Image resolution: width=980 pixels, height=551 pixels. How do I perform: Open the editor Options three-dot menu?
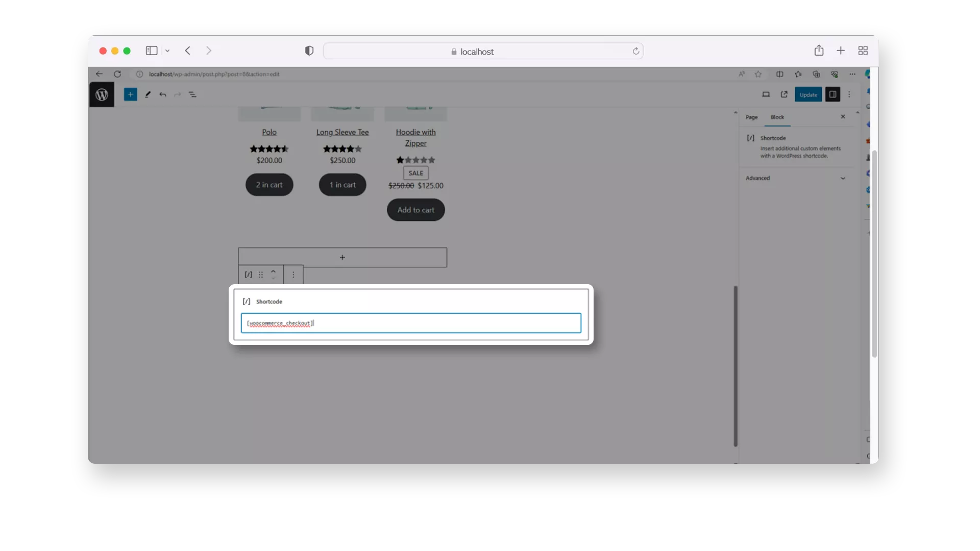pos(849,94)
